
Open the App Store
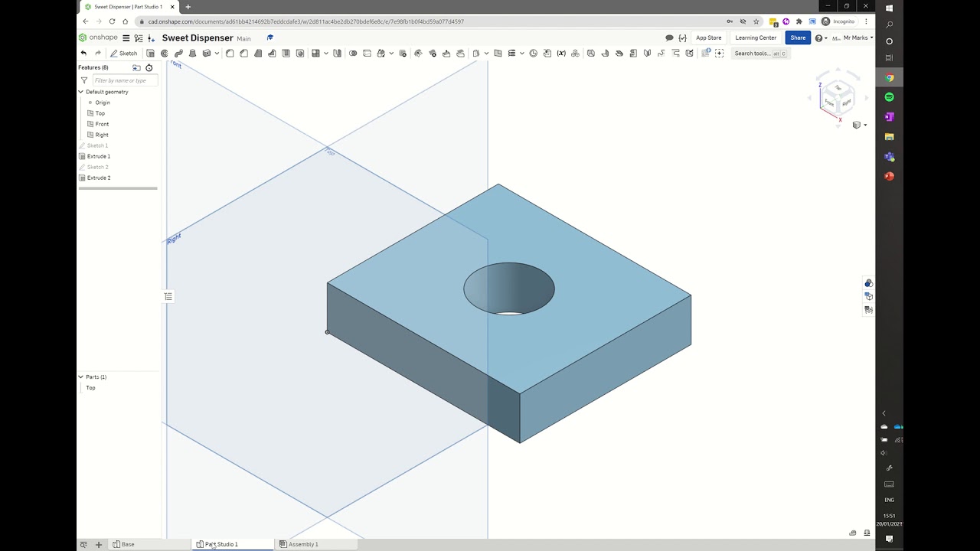pyautogui.click(x=708, y=37)
